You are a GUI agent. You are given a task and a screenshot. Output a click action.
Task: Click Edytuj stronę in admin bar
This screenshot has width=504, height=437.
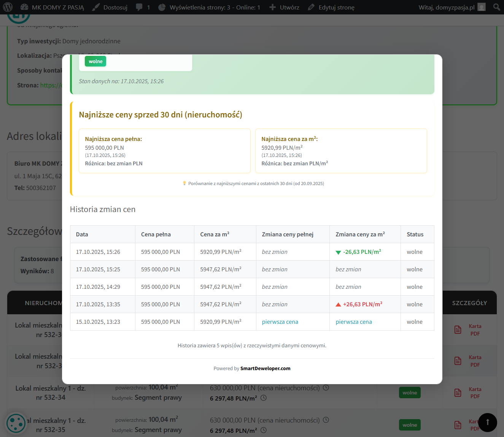(x=331, y=7)
